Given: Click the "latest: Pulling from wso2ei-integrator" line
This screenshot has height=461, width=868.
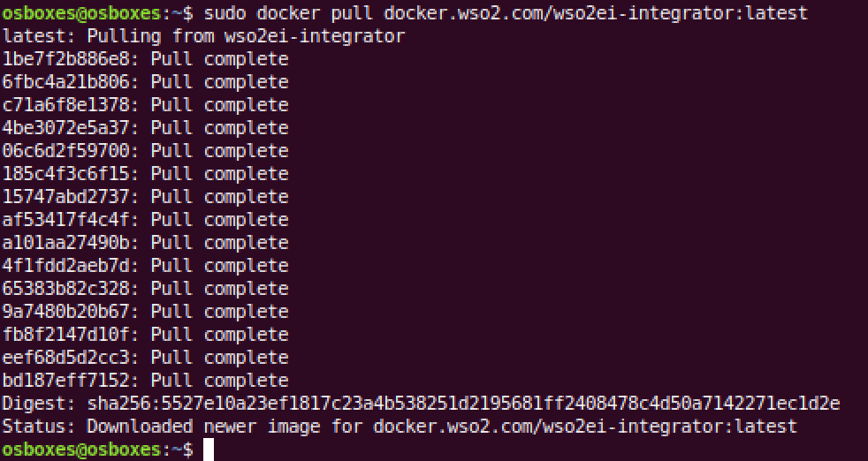Looking at the screenshot, I should click(x=204, y=36).
